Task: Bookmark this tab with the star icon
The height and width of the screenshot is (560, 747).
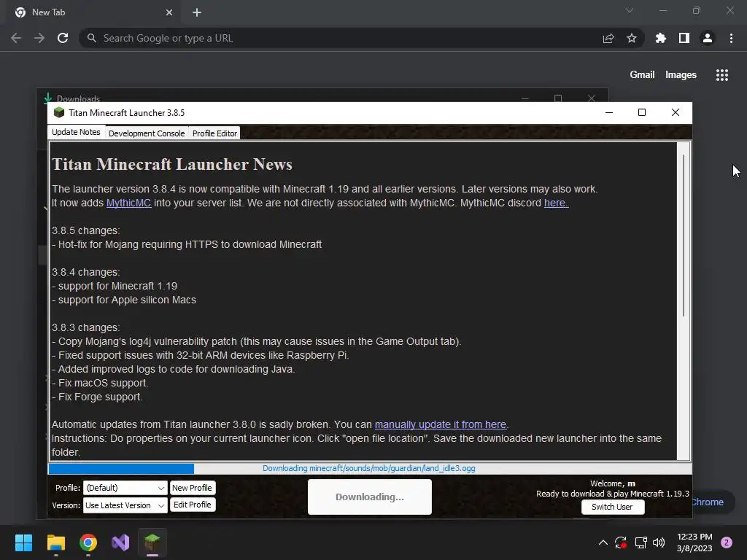Action: pyautogui.click(x=632, y=38)
